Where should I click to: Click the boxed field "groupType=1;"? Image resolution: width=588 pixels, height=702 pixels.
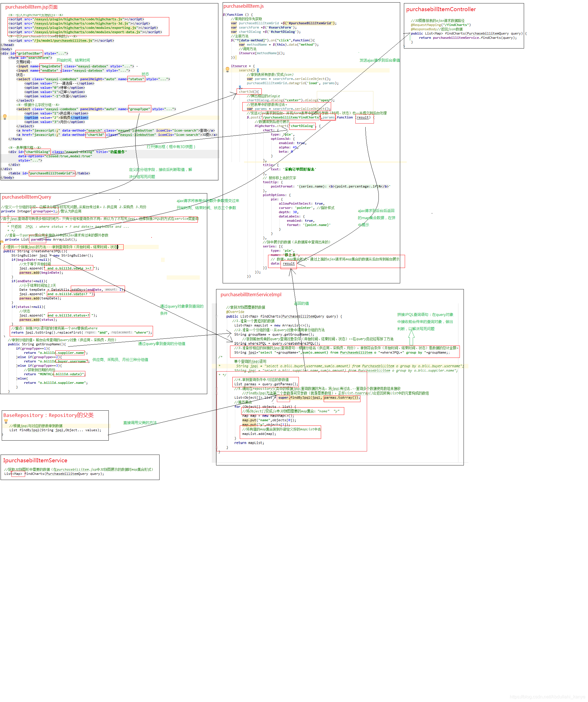pos(45,211)
